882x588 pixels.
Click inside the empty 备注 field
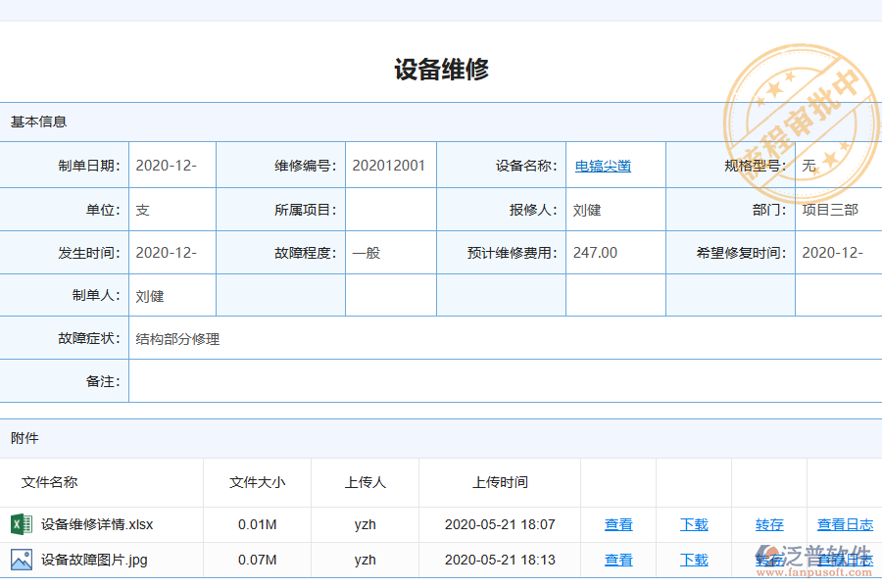[392, 381]
